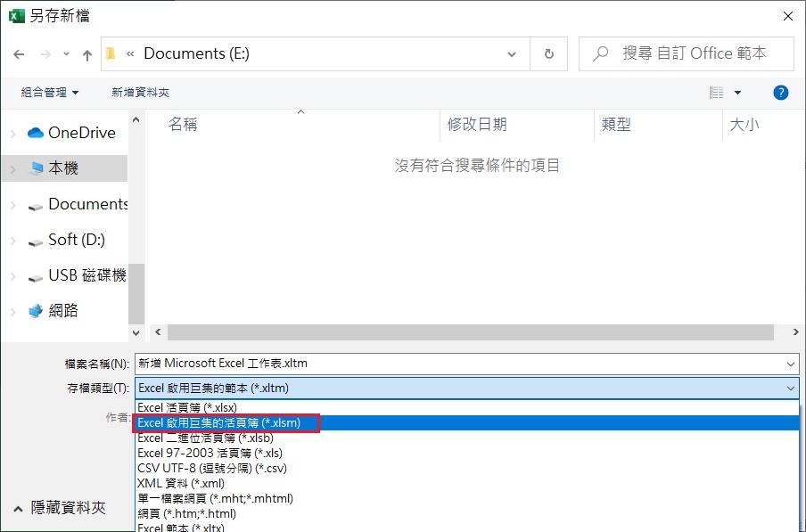The width and height of the screenshot is (806, 532).
Task: Choose 網頁 (*.htm;*.html) file type
Action: point(466,513)
